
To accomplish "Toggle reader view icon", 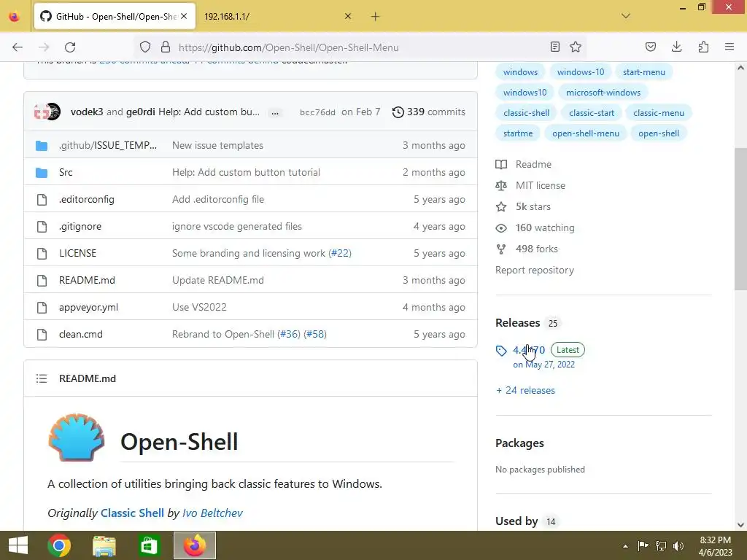I will pyautogui.click(x=554, y=47).
